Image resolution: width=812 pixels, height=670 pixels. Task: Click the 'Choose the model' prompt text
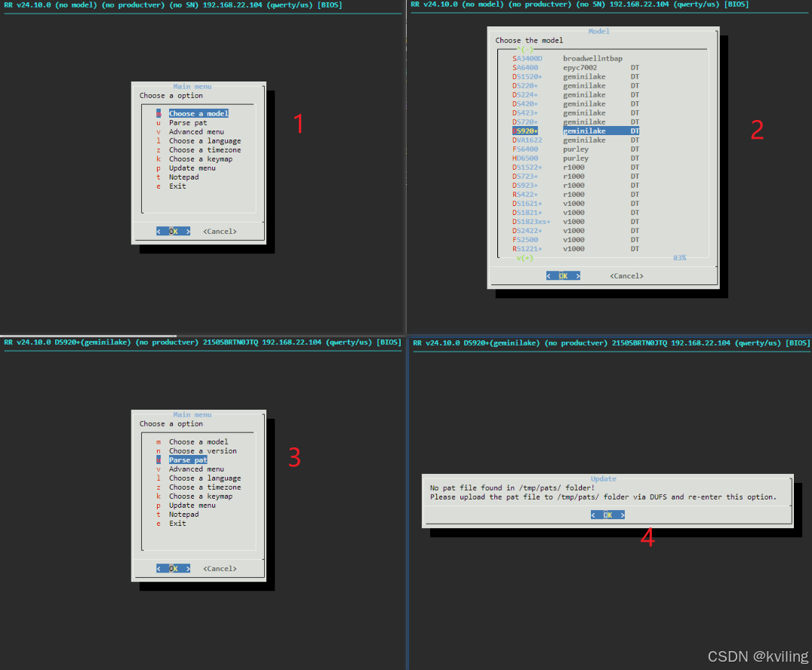[529, 41]
